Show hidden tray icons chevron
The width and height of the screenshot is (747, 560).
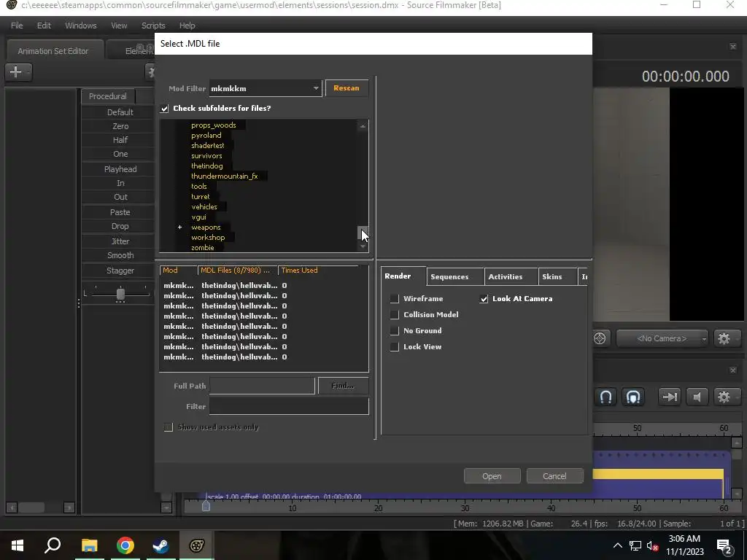tap(617, 545)
